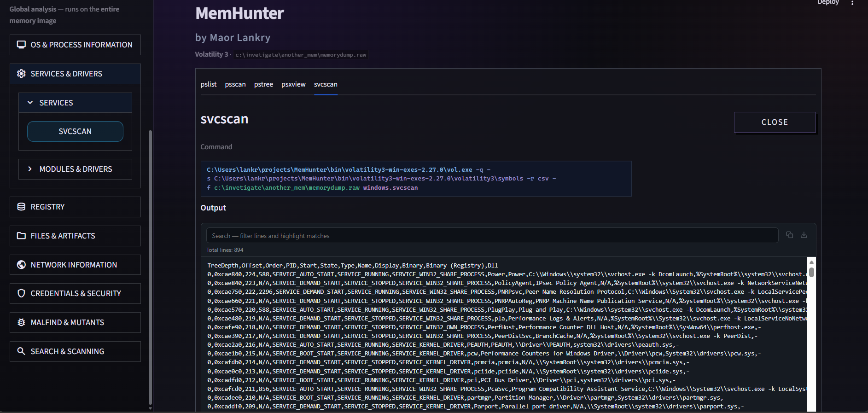Click the partmgr Partition Manager row

point(467,398)
